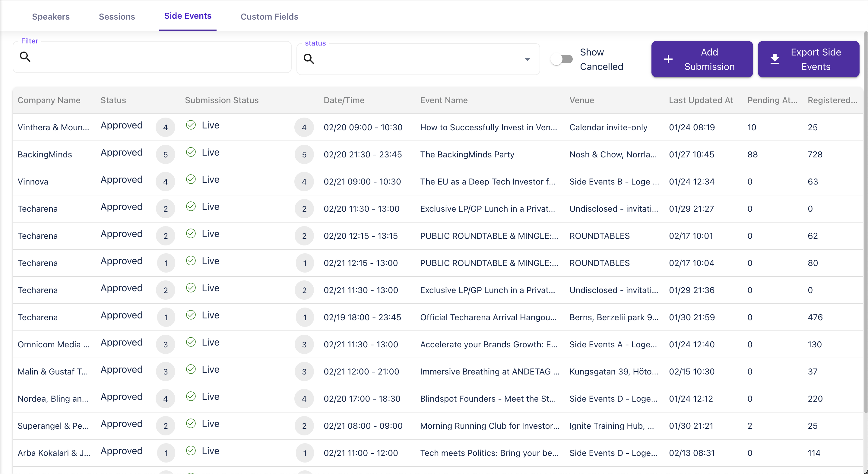This screenshot has width=868, height=474.
Task: Click the download icon on Export Side Events
Action: (775, 59)
